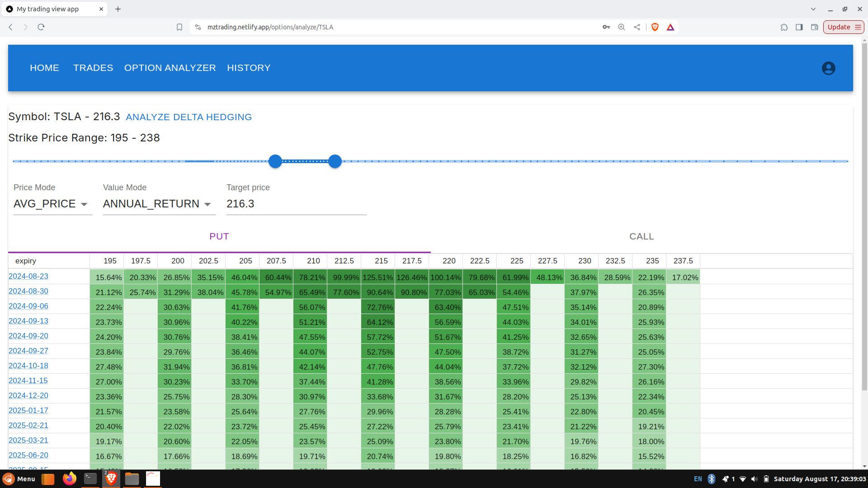
Task: Click the 15.64% cell
Action: click(x=107, y=277)
